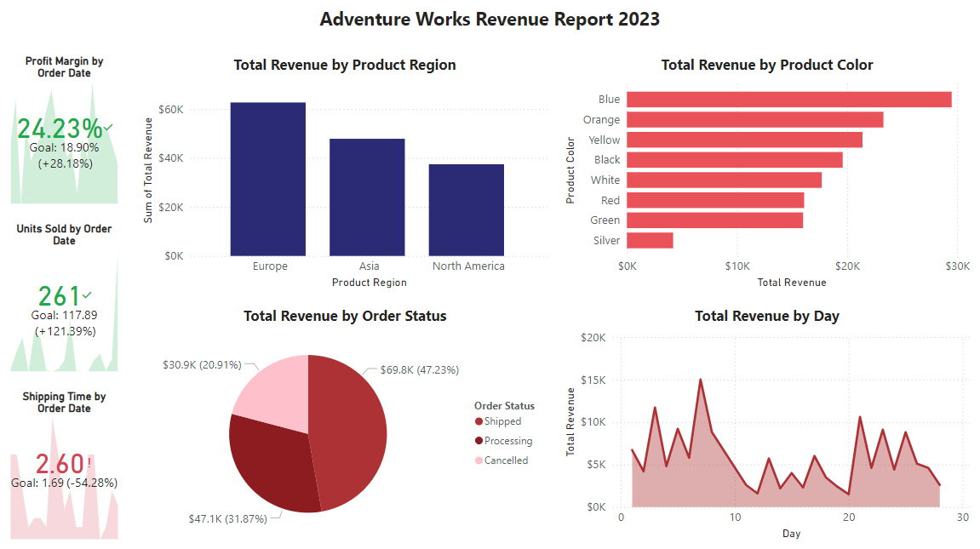
Task: Click the Shipping Time by Order Date heading
Action: [64, 403]
